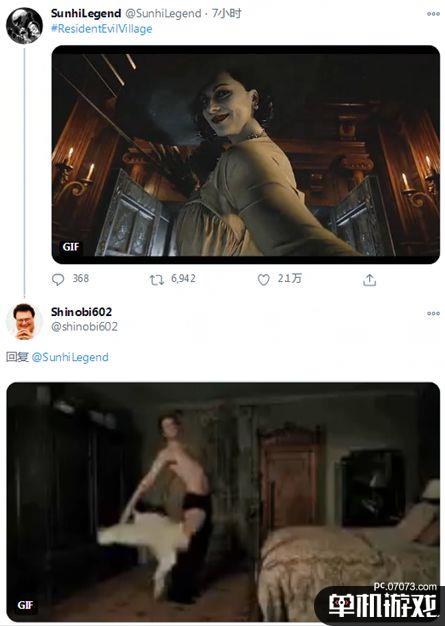The image size is (445, 626).
Task: Open the @SunhiLegend mention in reply line
Action: tap(70, 357)
